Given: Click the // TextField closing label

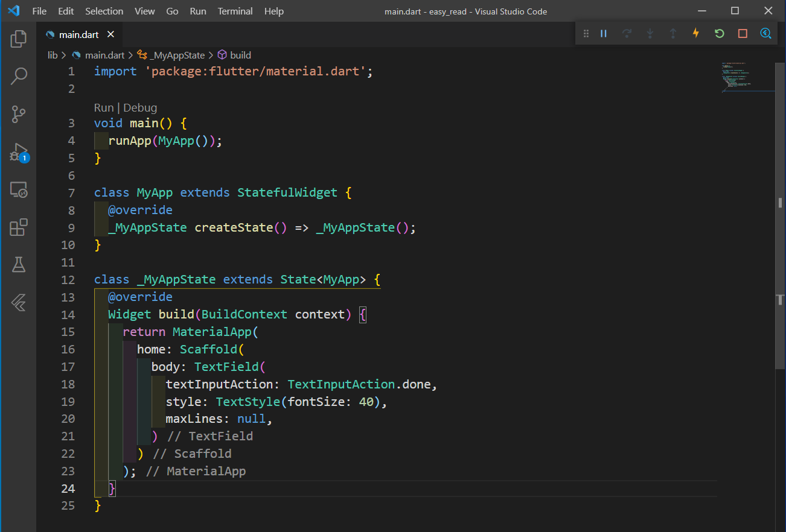Looking at the screenshot, I should 210,436.
